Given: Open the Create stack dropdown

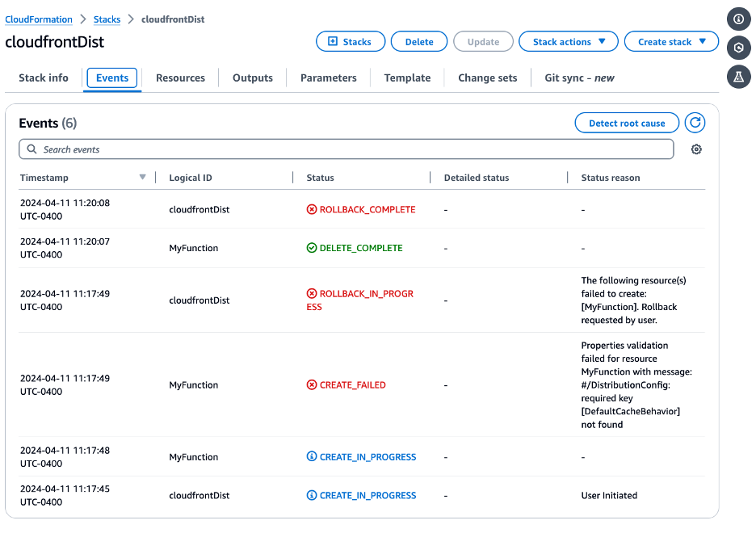Looking at the screenshot, I should [x=671, y=41].
